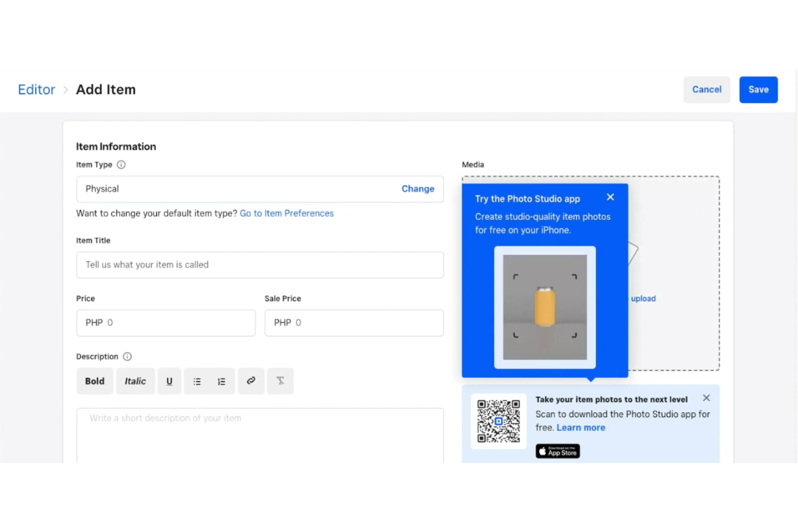
Task: Open the Item Type info tooltip
Action: [x=121, y=164]
